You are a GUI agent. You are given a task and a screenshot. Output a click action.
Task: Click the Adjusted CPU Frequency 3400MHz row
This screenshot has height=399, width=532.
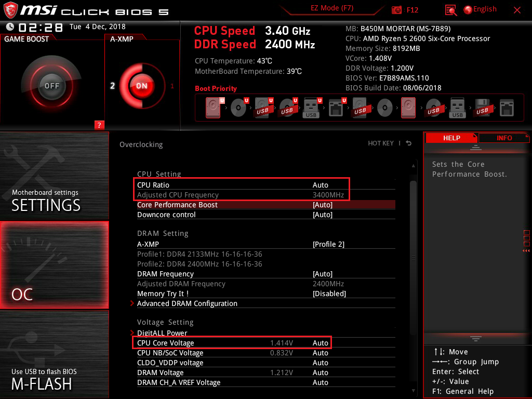pyautogui.click(x=266, y=195)
